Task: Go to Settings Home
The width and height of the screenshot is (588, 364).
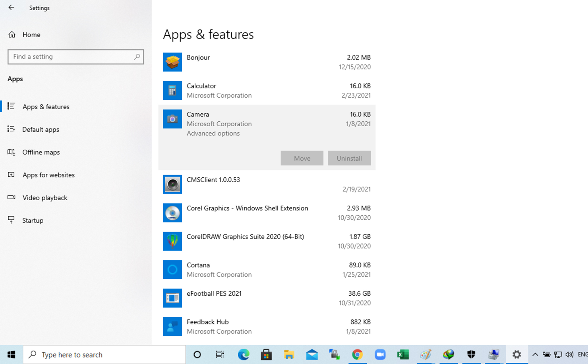Action: pos(31,35)
